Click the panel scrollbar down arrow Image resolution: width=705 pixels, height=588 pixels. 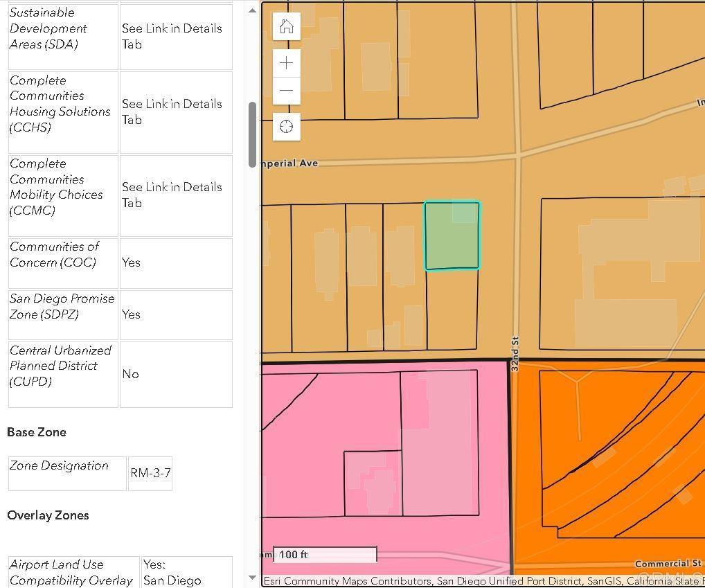tap(252, 578)
